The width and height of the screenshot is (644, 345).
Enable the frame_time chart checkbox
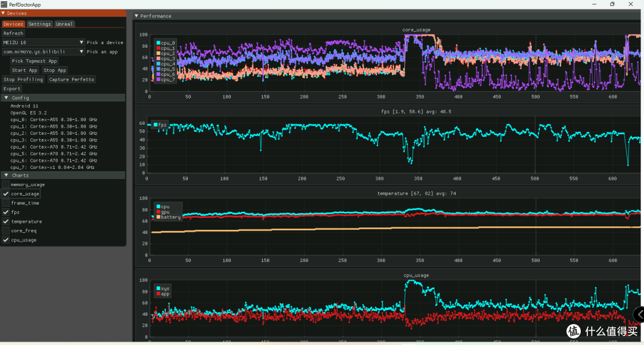pyautogui.click(x=6, y=203)
